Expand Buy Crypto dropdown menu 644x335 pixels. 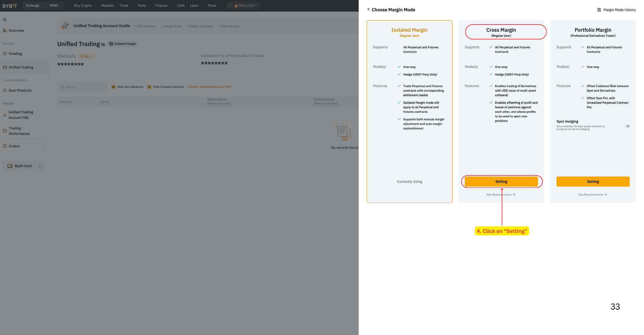(85, 6)
